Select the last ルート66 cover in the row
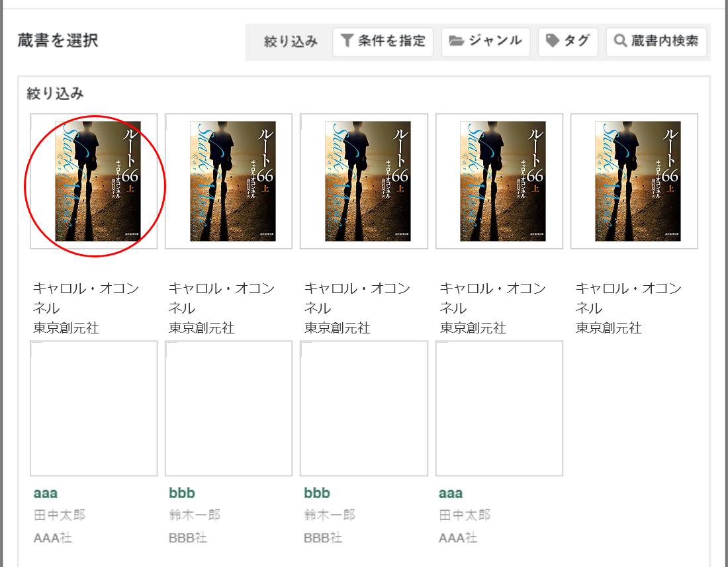The height and width of the screenshot is (567, 728). [x=634, y=181]
